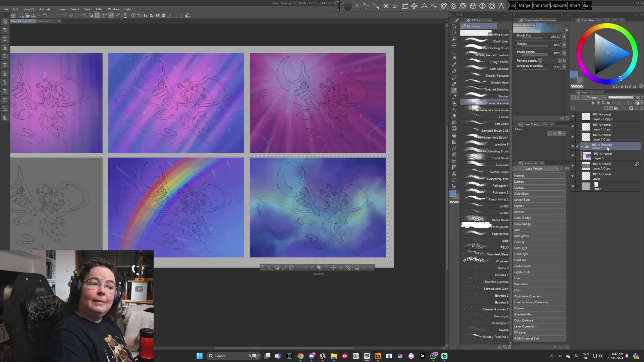
Task: Select the Auto select magic wand tool
Action: click(454, 58)
